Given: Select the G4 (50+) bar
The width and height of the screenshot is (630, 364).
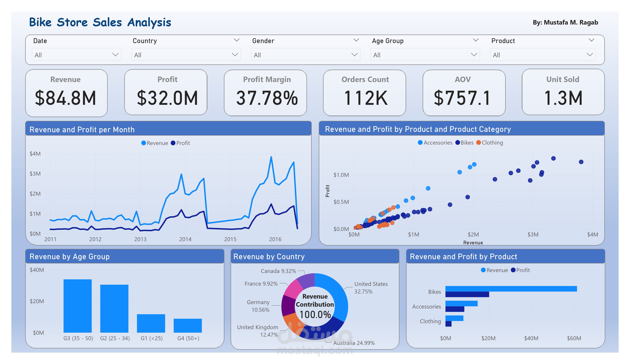Looking at the screenshot, I should [x=188, y=325].
